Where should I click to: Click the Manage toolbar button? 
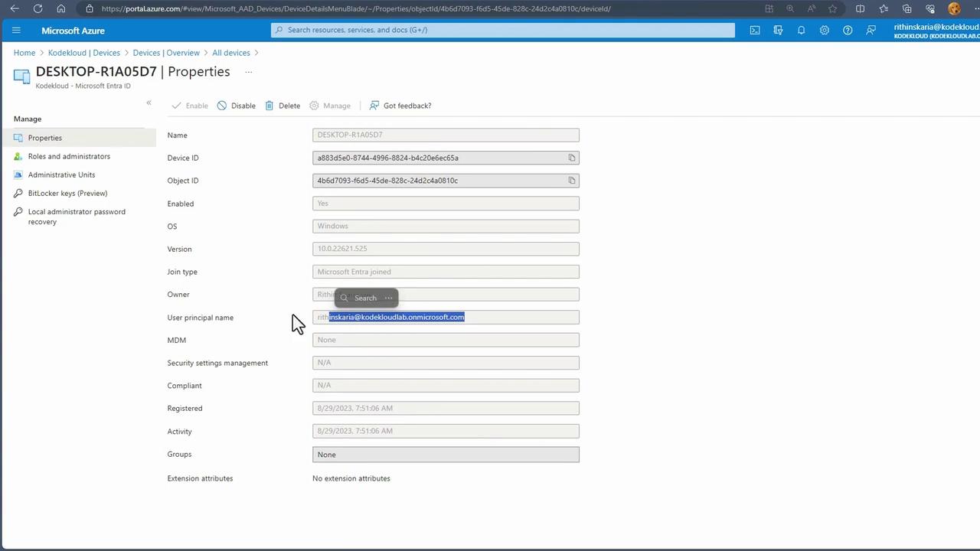coord(330,106)
